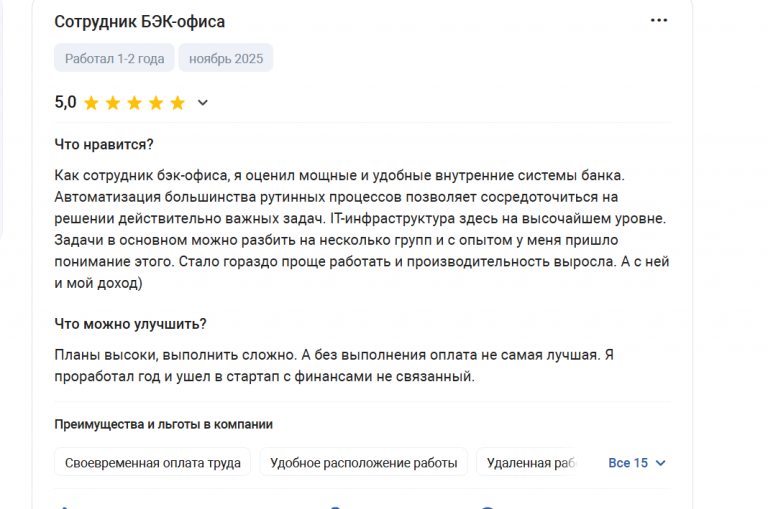The height and width of the screenshot is (509, 768).
Task: Click the 'Что нравится?' heading
Action: pyautogui.click(x=104, y=145)
